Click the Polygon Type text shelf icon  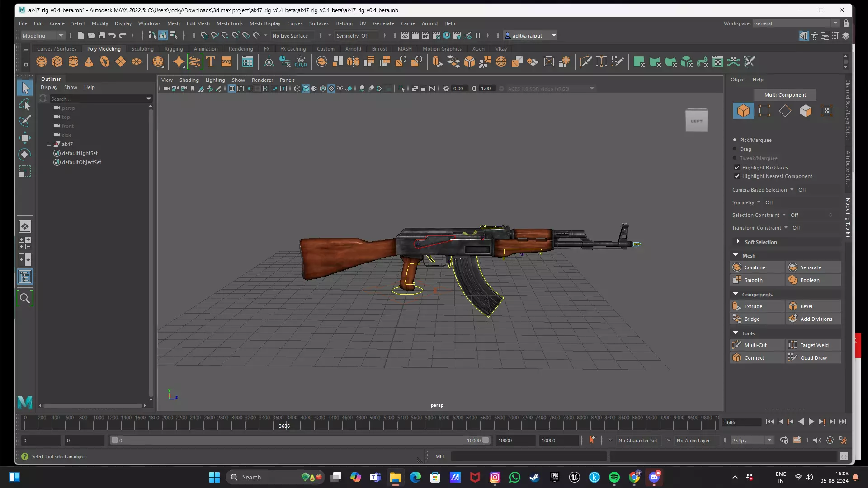pos(211,61)
